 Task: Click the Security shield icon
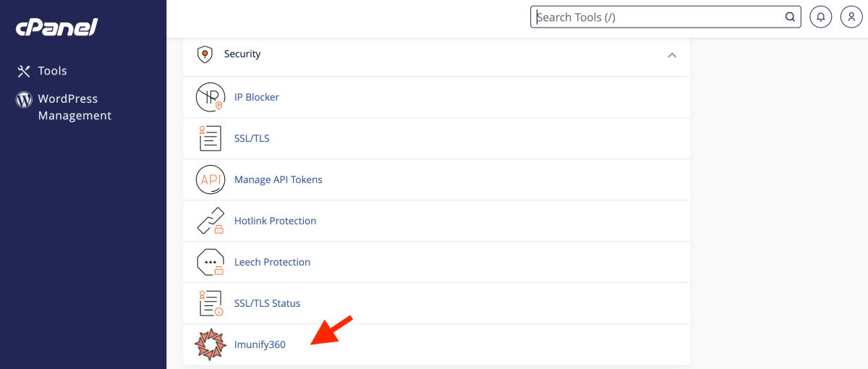coord(205,54)
